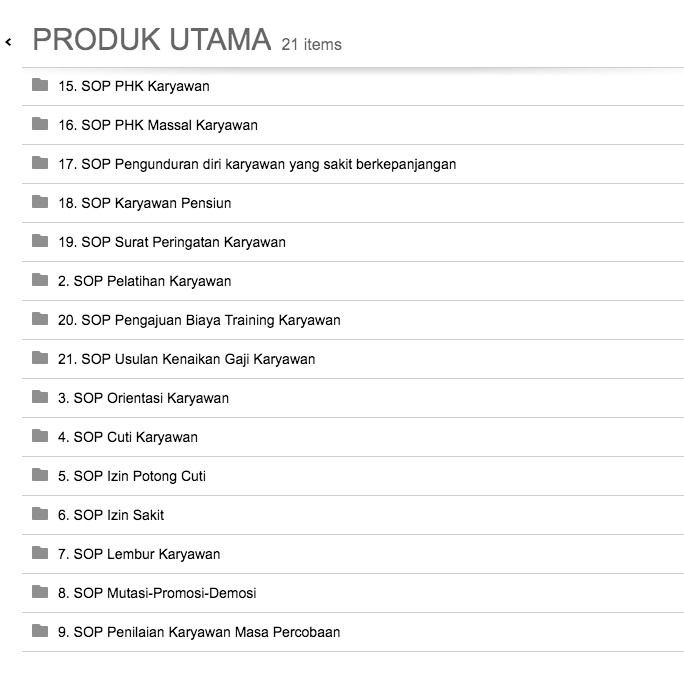Open 20. SOP Pengajuan Biaya Training Karyawan
The image size is (684, 684).
point(199,320)
